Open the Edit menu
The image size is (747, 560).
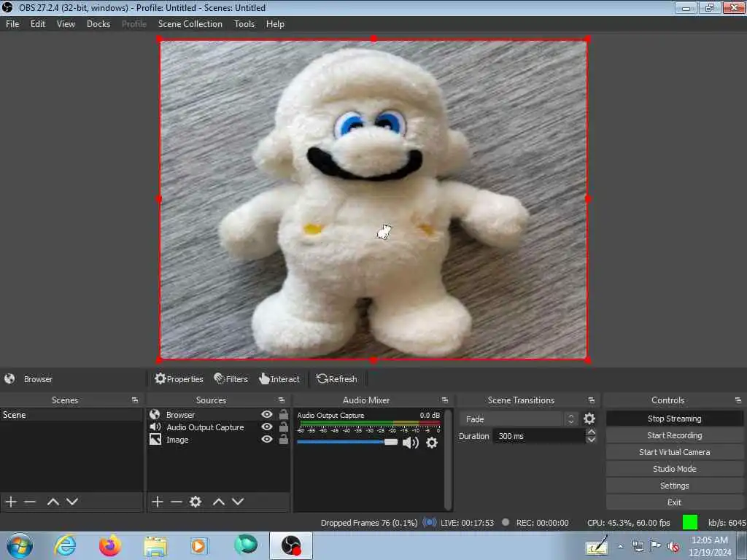tap(38, 24)
